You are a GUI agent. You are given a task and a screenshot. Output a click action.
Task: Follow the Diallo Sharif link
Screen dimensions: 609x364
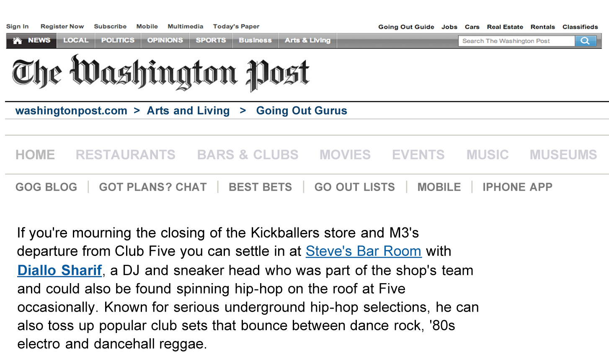click(59, 271)
